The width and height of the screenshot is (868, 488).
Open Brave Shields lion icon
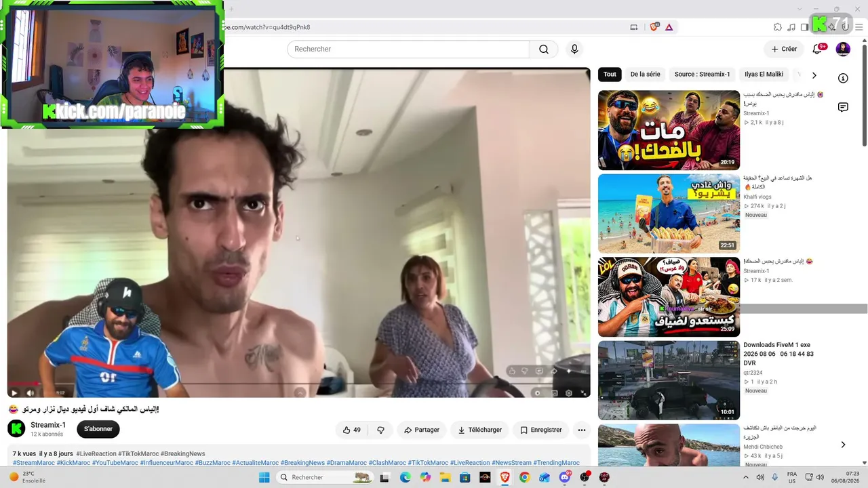coord(654,27)
